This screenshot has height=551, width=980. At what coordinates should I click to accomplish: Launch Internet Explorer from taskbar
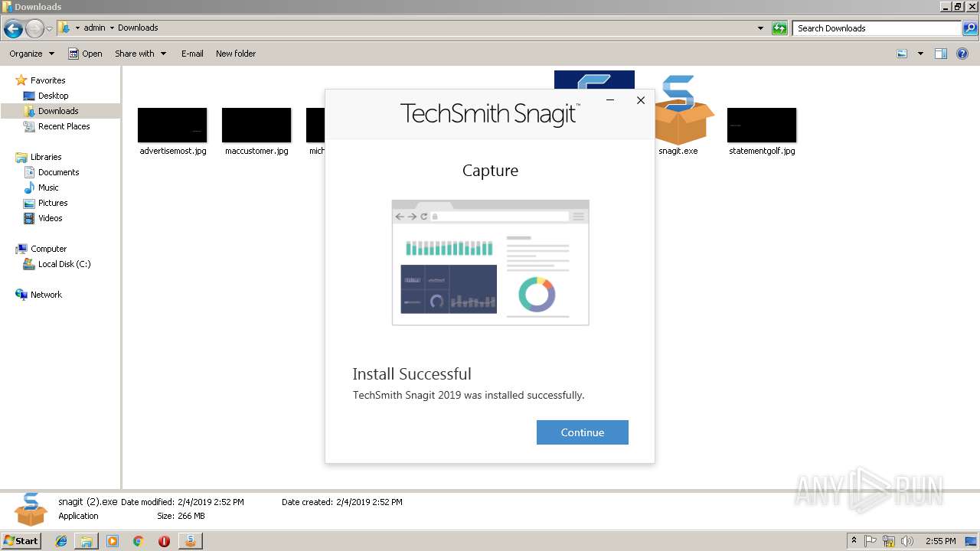point(61,541)
